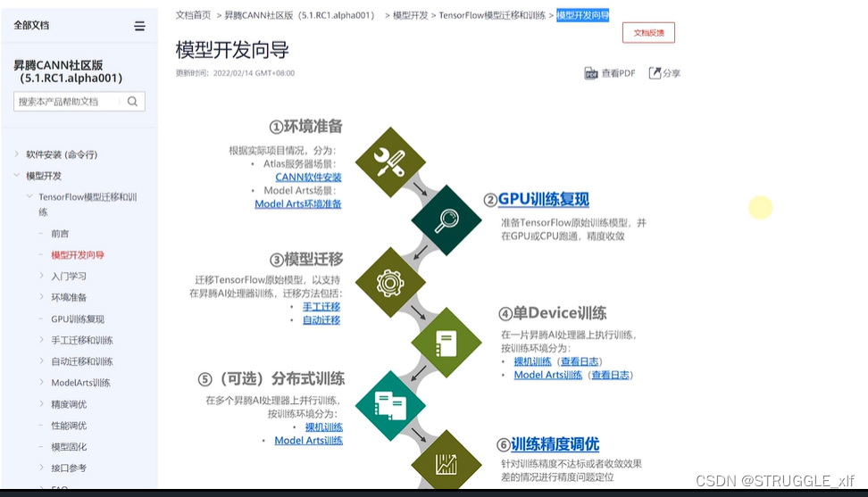Collapse the TensorFlow模型迁移和训练 node
The width and height of the screenshot is (868, 497).
click(29, 196)
